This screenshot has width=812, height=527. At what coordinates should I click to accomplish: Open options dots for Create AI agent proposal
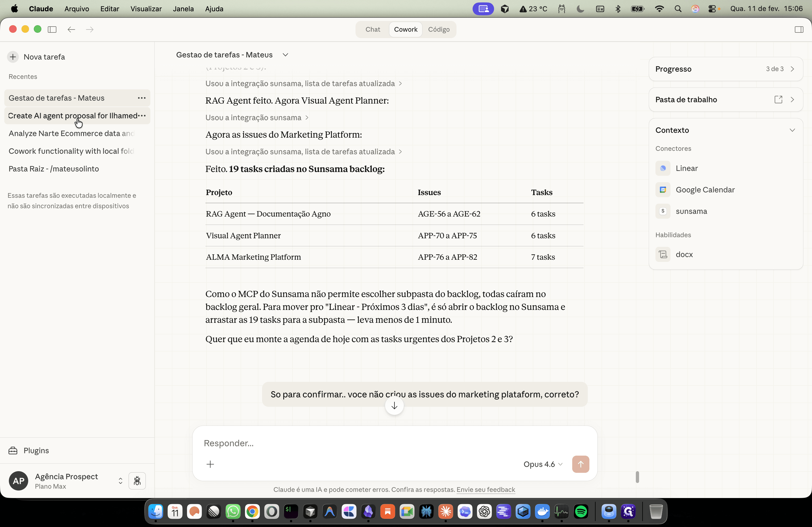point(142,116)
